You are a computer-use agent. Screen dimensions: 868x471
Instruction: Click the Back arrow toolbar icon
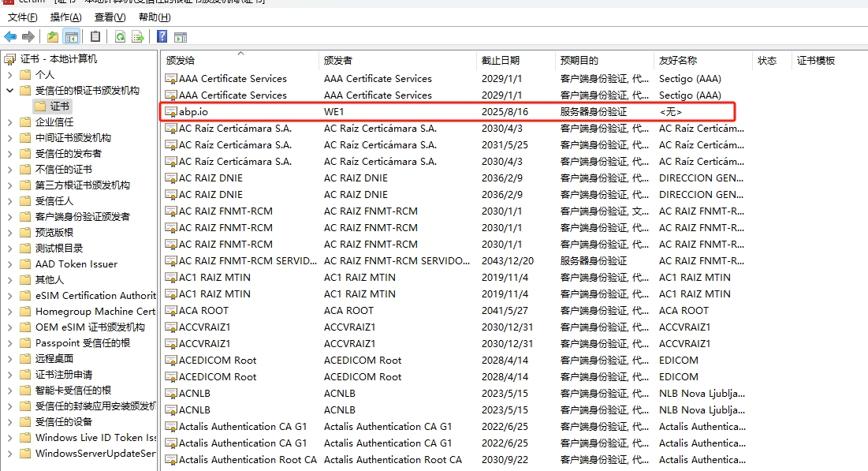coord(10,36)
